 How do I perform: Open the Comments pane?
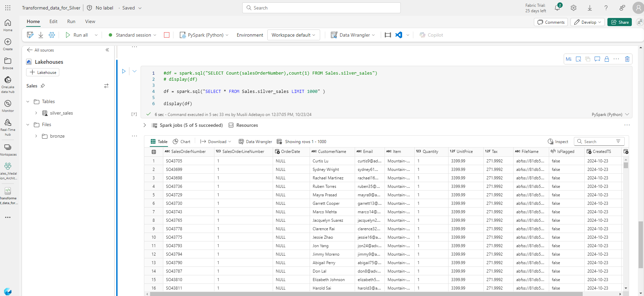tap(551, 22)
